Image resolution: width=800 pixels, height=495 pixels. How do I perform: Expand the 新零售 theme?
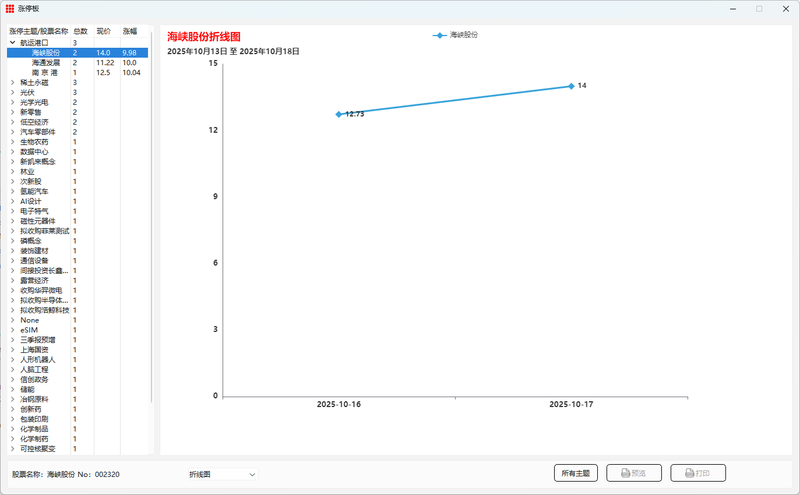point(13,112)
